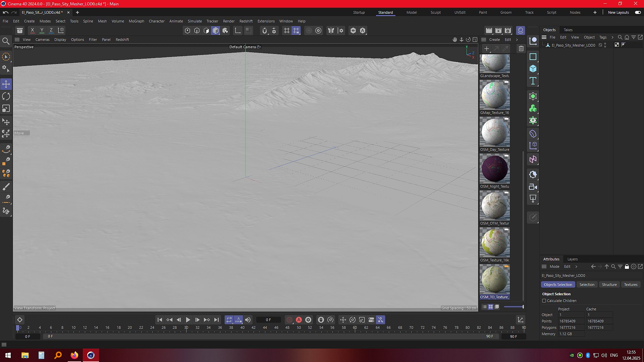Delete material with the trash icon
644x362 pixels.
521,49
